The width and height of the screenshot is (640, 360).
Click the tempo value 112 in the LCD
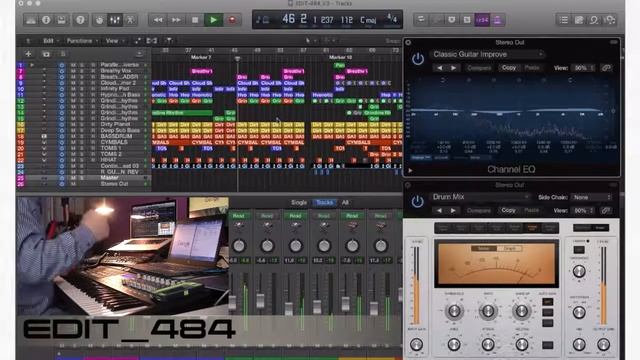click(347, 20)
